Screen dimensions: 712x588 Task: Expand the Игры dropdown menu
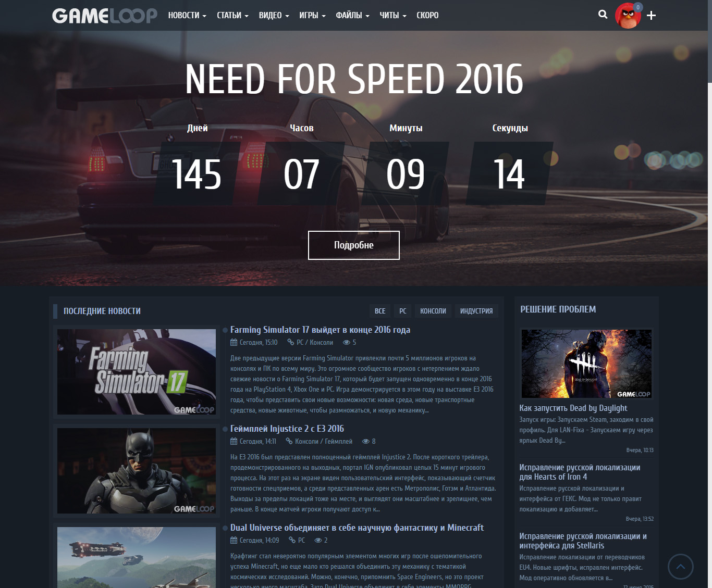tap(312, 16)
